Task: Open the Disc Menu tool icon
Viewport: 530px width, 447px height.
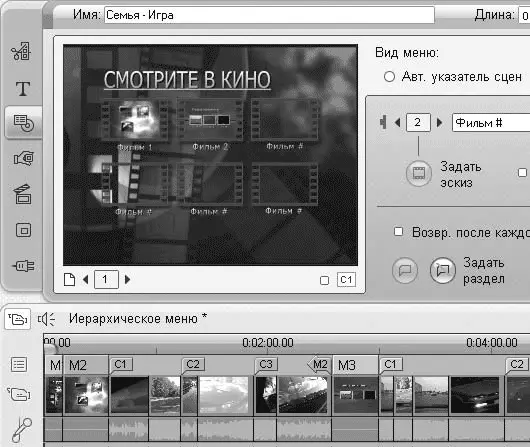Action: (24, 123)
